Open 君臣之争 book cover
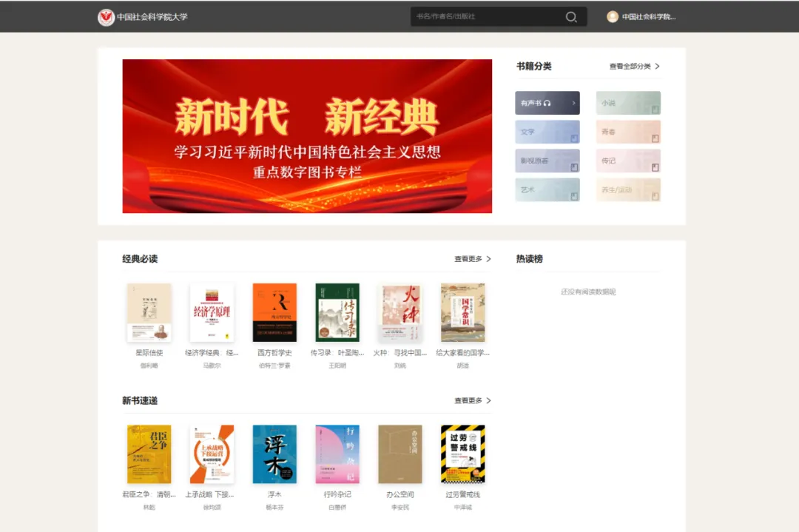This screenshot has height=532, width=799. 149,454
